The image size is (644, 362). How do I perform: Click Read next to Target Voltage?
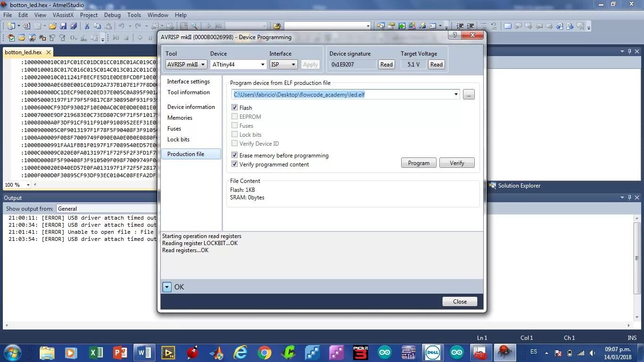click(437, 65)
